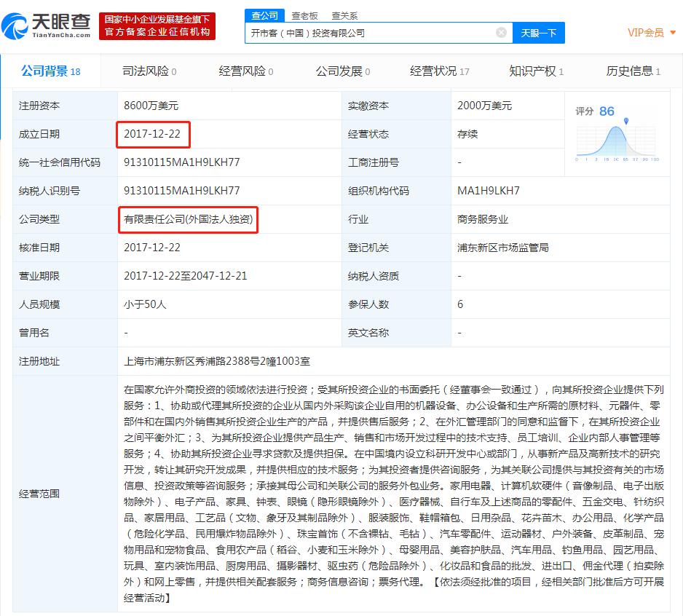Open the 公司发展 tab
Image resolution: width=683 pixels, height=616 pixels.
(343, 71)
